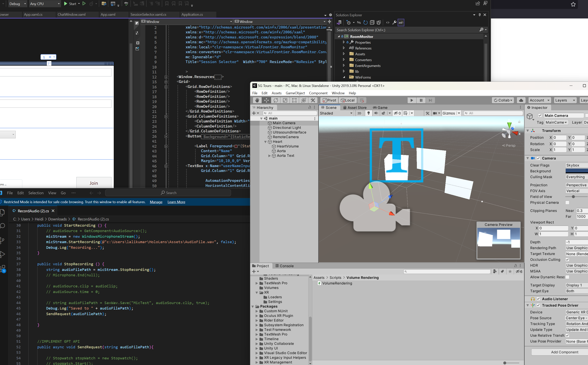Click the camera Background color swatch

coord(576,171)
